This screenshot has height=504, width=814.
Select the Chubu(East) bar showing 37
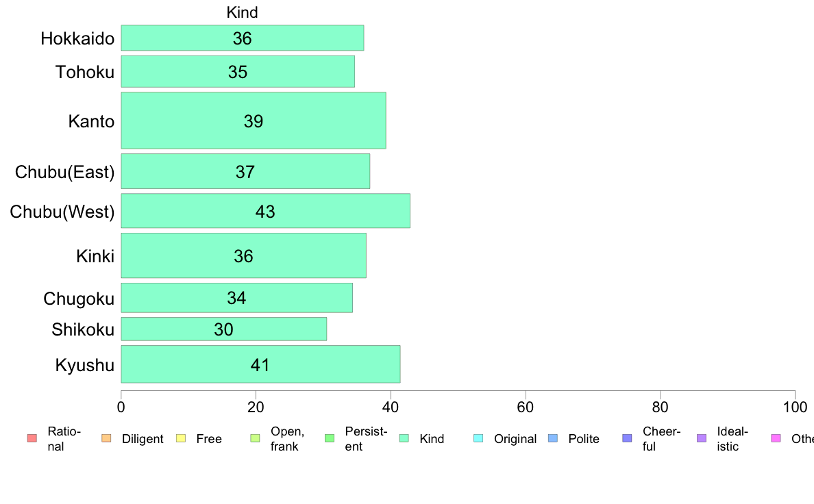point(245,171)
